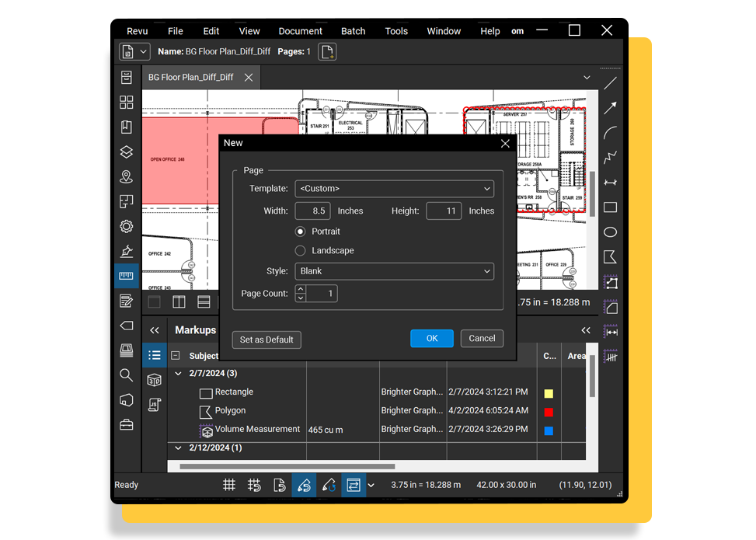Click Cancel in the New dialog
The width and height of the screenshot is (756, 540).
tap(483, 339)
